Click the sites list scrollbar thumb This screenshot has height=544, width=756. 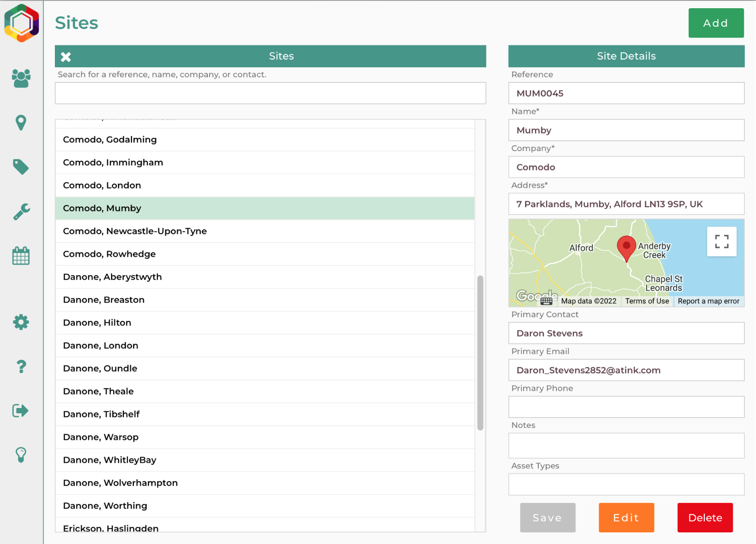[x=480, y=353]
